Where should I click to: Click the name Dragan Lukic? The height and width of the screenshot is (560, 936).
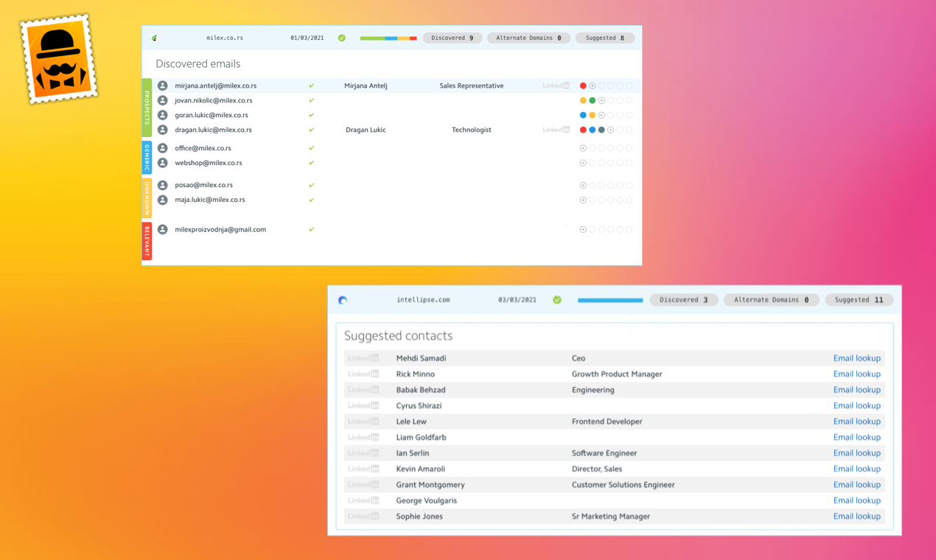click(x=366, y=130)
